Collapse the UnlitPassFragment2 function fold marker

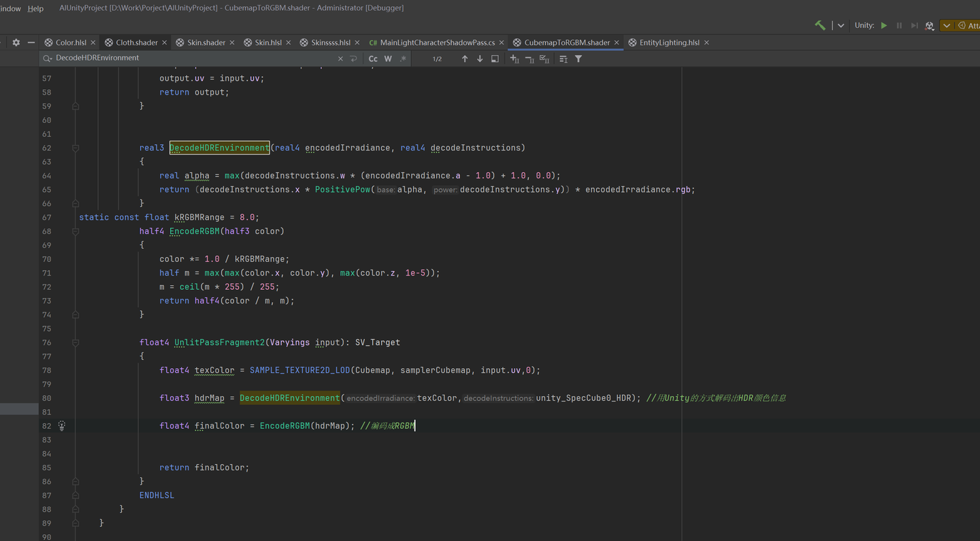[x=76, y=343]
